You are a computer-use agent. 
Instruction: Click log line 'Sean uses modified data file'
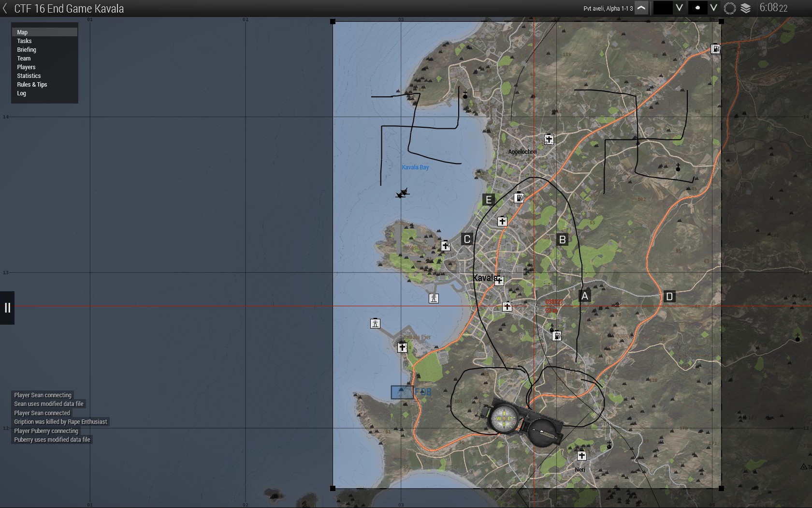click(x=49, y=404)
